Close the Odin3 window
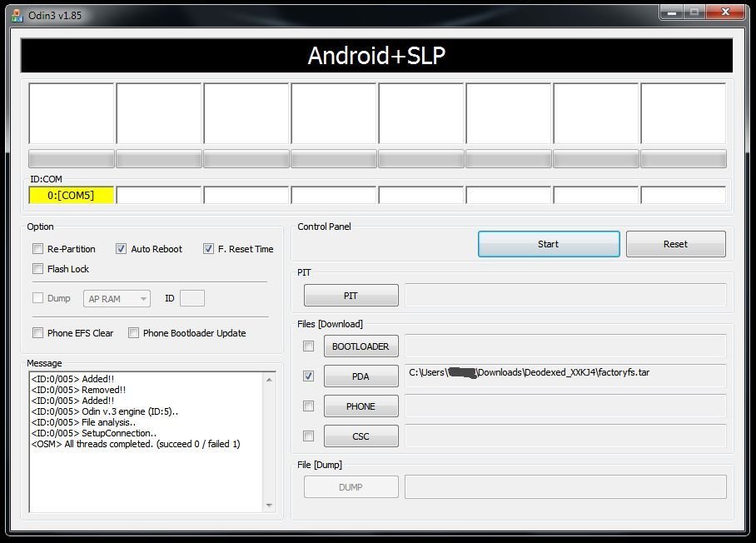The height and width of the screenshot is (543, 756). point(726,12)
